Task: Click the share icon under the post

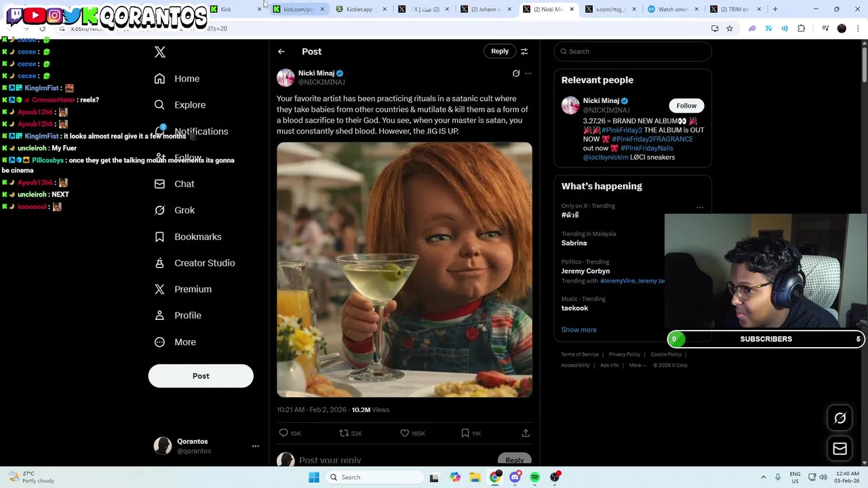Action: [526, 433]
